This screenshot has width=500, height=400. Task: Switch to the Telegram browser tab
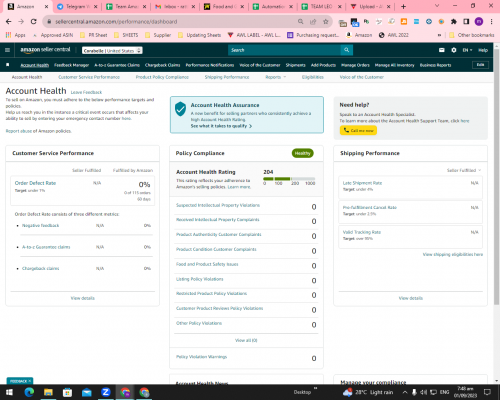click(76, 6)
